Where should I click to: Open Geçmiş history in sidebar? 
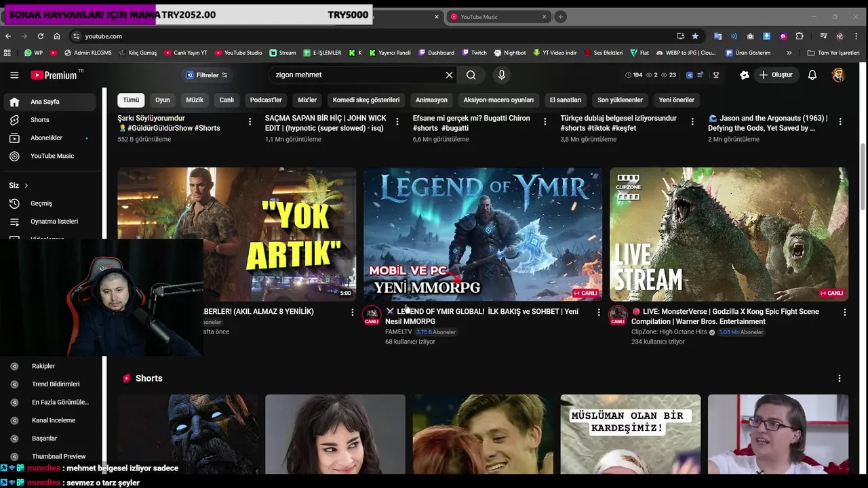pyautogui.click(x=49, y=203)
